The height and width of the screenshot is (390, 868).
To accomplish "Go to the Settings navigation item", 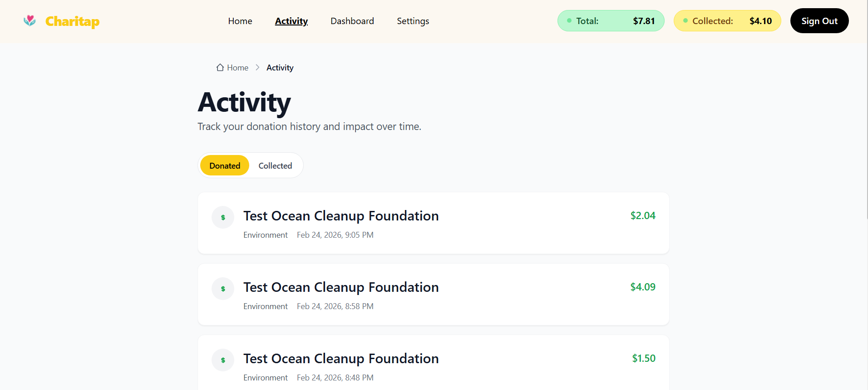I will pyautogui.click(x=413, y=21).
